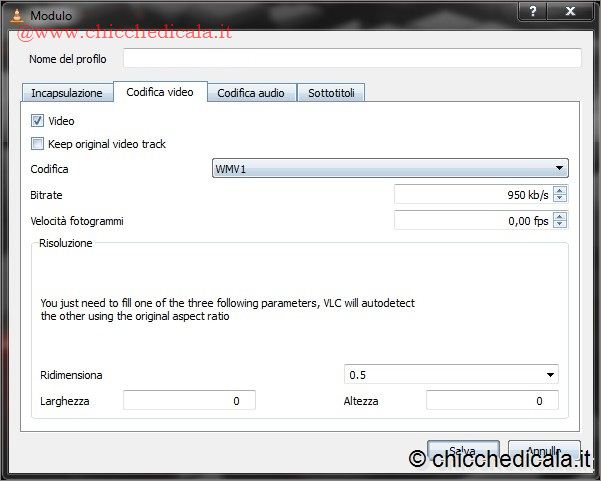Click the Nome del profilo text field
The image size is (601, 481).
[x=351, y=59]
